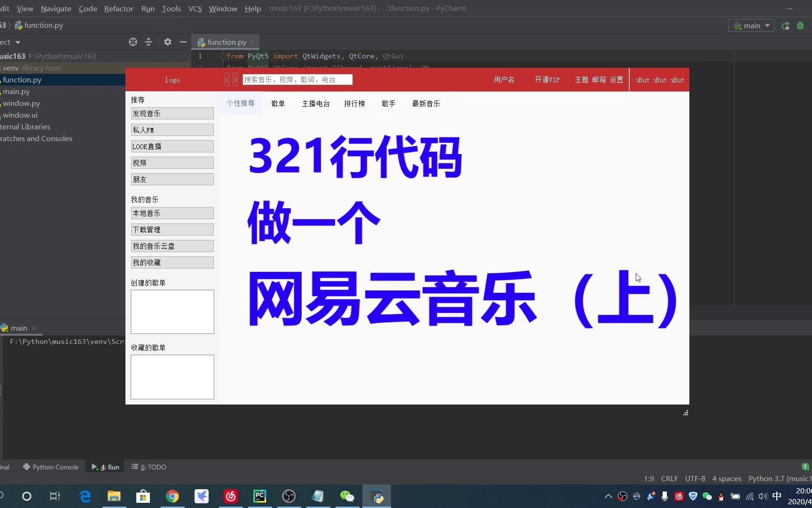Click Scratches and Consoles tree item
Screen dimensions: 812x508
click(x=36, y=138)
